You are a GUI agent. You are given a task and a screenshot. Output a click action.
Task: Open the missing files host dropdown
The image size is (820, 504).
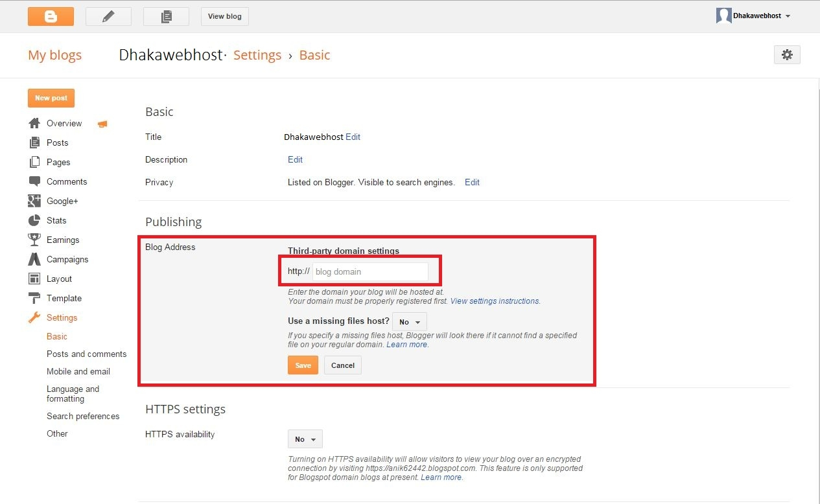(x=410, y=322)
